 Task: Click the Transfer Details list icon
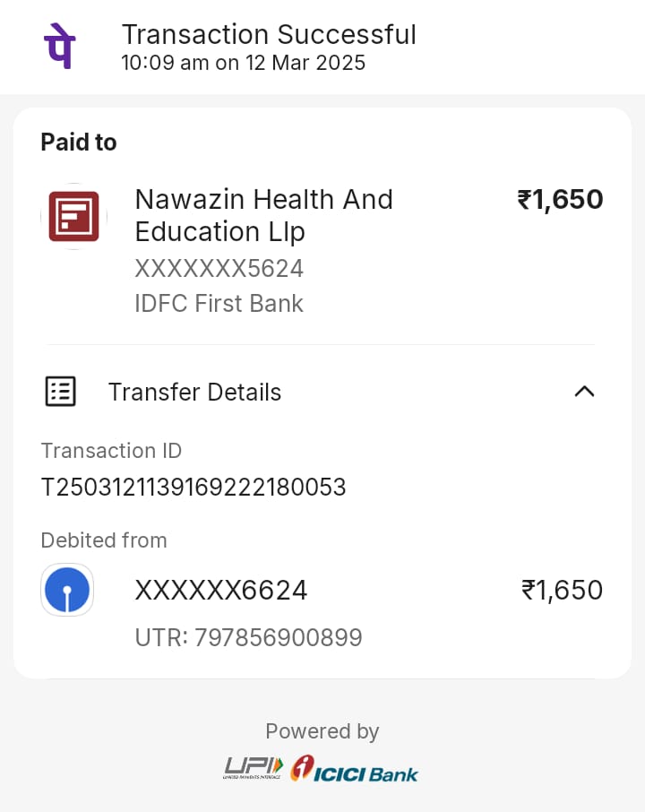(61, 392)
